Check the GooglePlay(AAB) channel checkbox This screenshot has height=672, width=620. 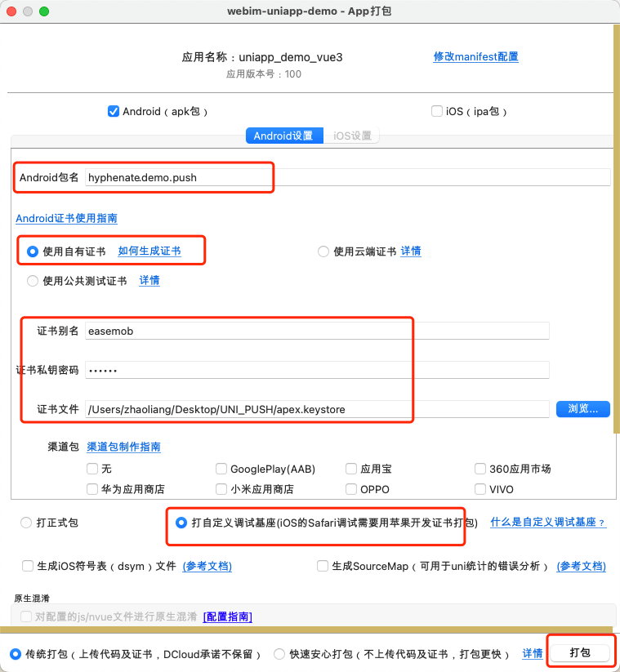(x=221, y=469)
